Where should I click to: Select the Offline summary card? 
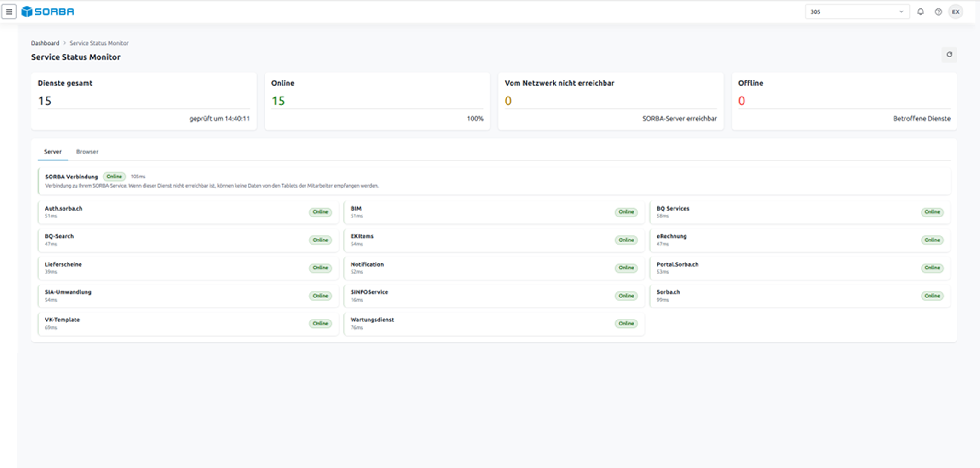844,101
